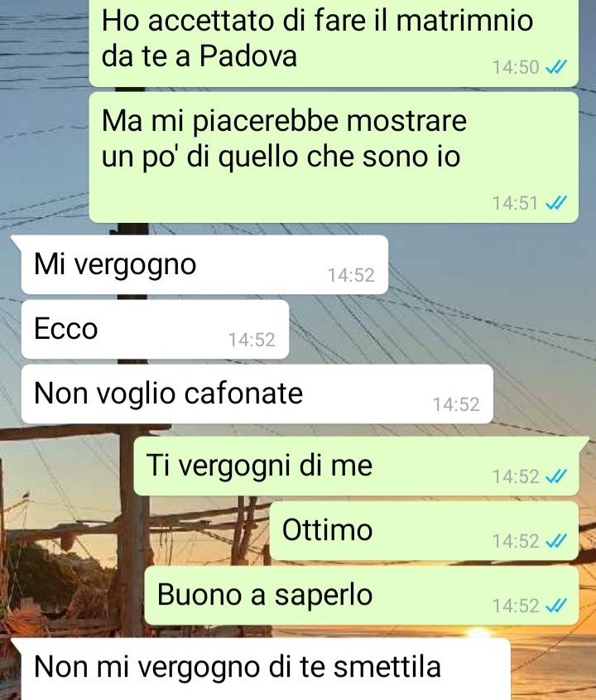Select the "Non voglio cafonate" message

coord(257,394)
